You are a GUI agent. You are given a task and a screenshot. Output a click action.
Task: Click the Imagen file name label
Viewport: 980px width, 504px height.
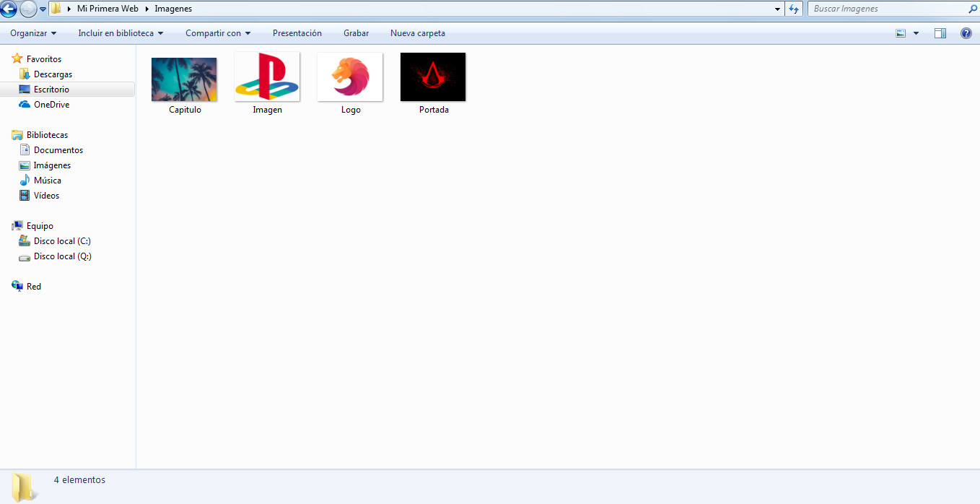click(267, 110)
